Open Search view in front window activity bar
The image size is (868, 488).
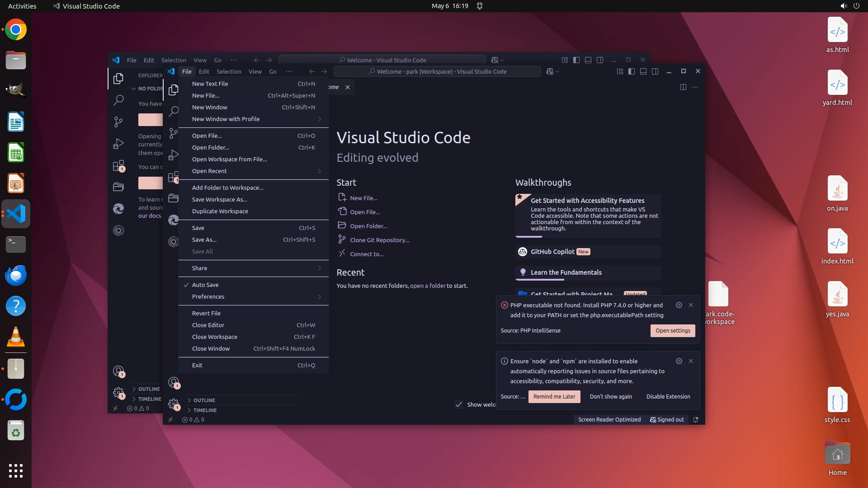[x=173, y=111]
